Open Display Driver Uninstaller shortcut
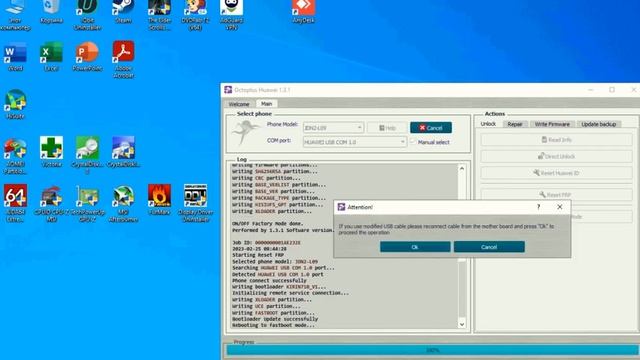Image resolution: width=640 pixels, height=360 pixels. point(195,203)
